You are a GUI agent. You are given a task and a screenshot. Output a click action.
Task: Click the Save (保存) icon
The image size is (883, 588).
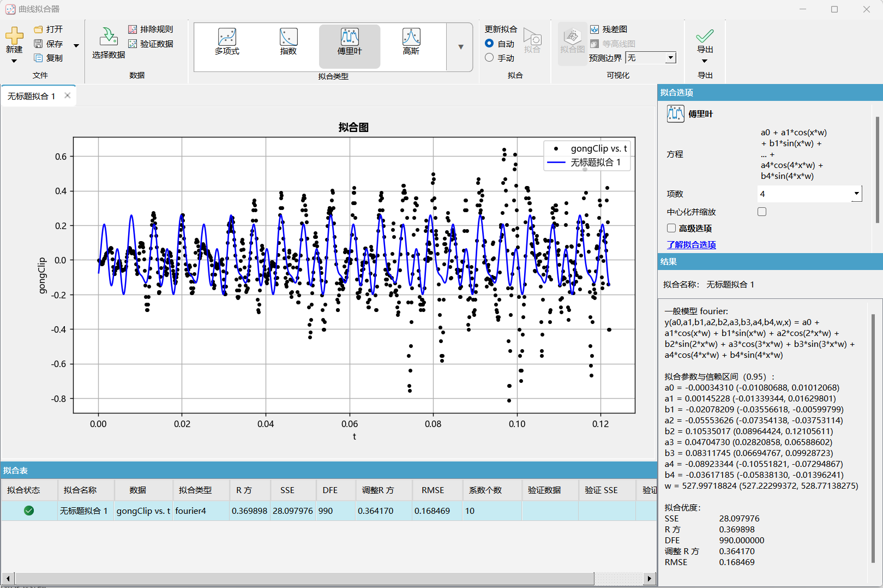coord(39,44)
